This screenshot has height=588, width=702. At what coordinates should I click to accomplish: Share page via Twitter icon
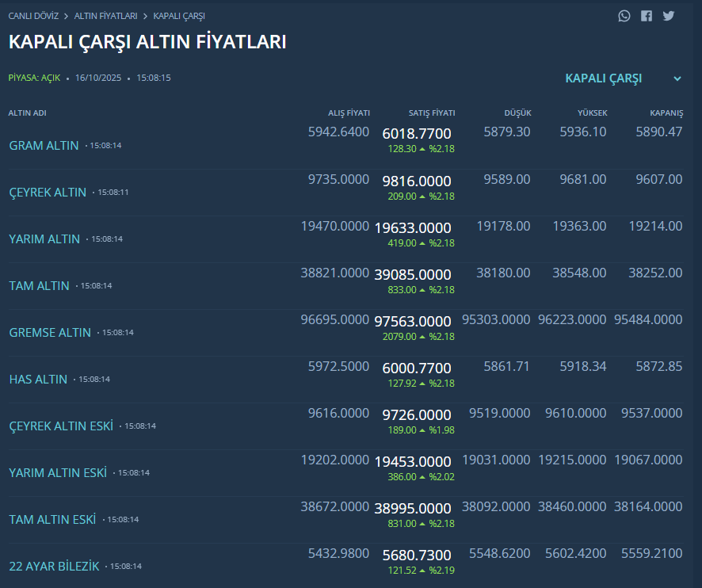pyautogui.click(x=669, y=16)
